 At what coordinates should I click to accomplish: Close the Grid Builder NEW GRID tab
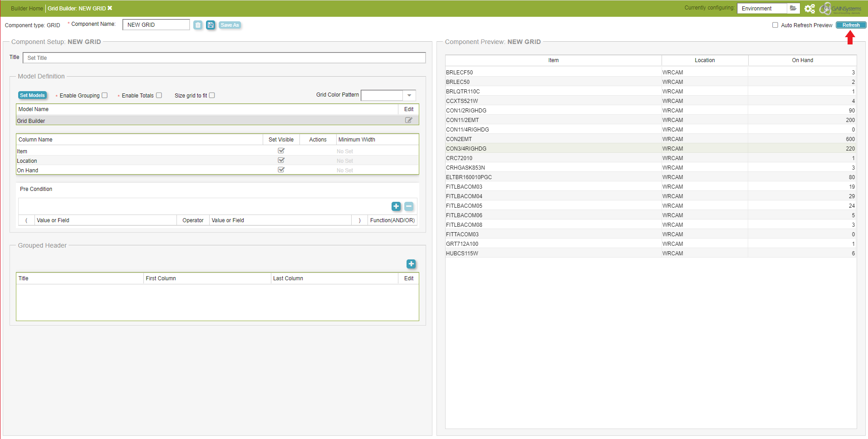pos(110,8)
